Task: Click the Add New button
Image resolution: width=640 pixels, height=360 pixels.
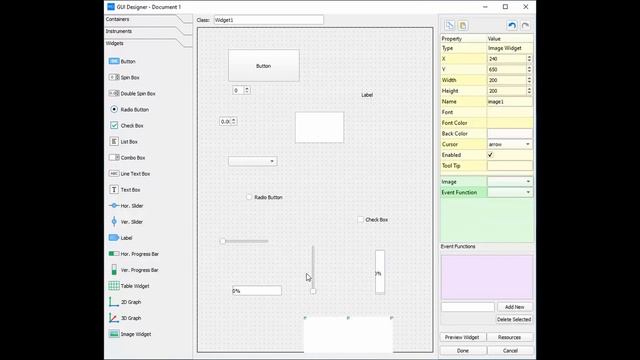Action: pos(514,307)
